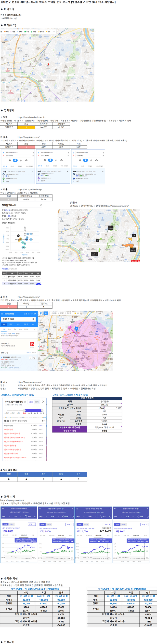Open the 26평 size dropdown above the chart
157x644 pixels.
tap(69, 524)
